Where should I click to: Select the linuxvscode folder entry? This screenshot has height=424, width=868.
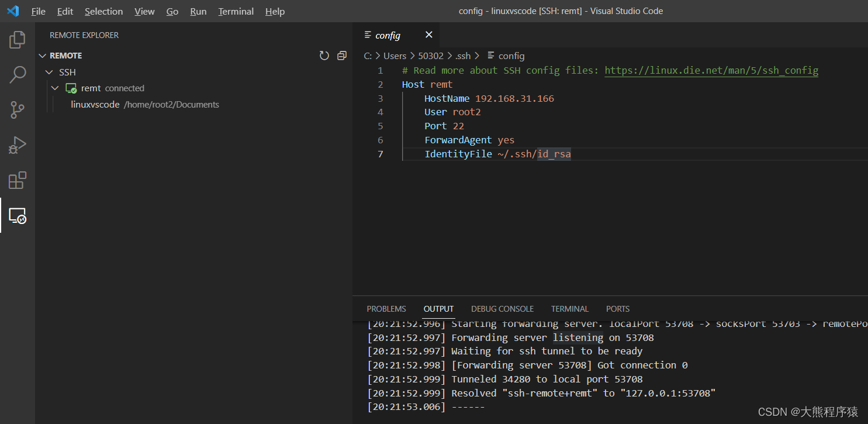pyautogui.click(x=193, y=105)
